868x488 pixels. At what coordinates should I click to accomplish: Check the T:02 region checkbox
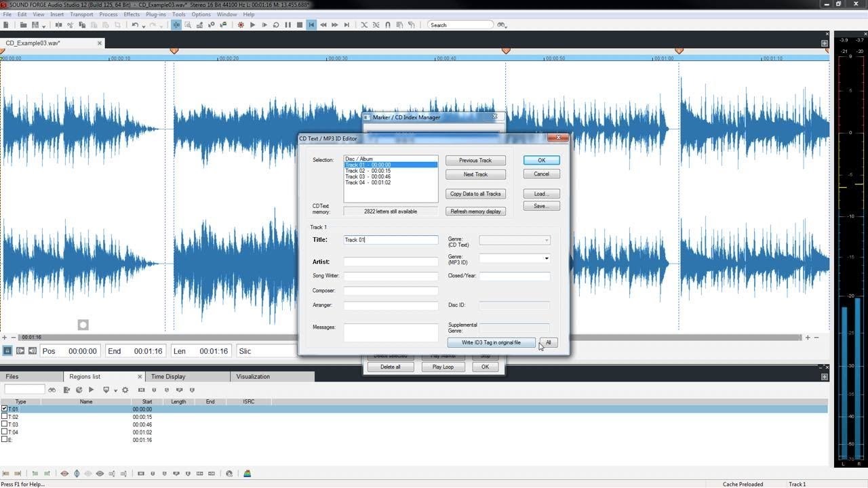pos(4,417)
